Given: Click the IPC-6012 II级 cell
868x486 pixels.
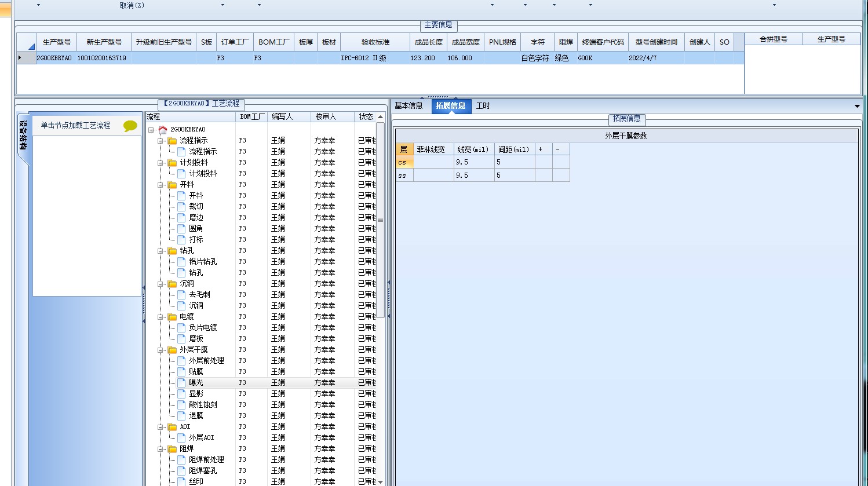Looking at the screenshot, I should coord(375,58).
